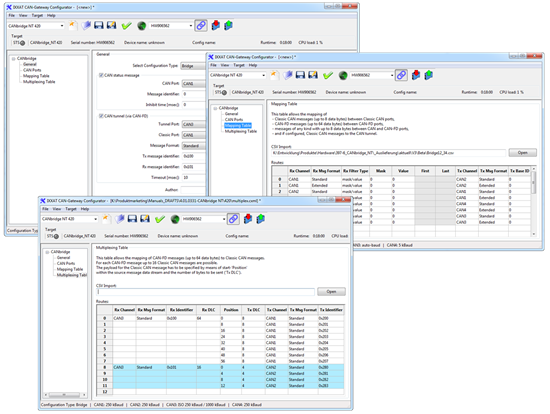Screen dimensions: 550x414
Task: Click the Save floppy icon in the Multiplexing Table window
Action: tap(132, 219)
